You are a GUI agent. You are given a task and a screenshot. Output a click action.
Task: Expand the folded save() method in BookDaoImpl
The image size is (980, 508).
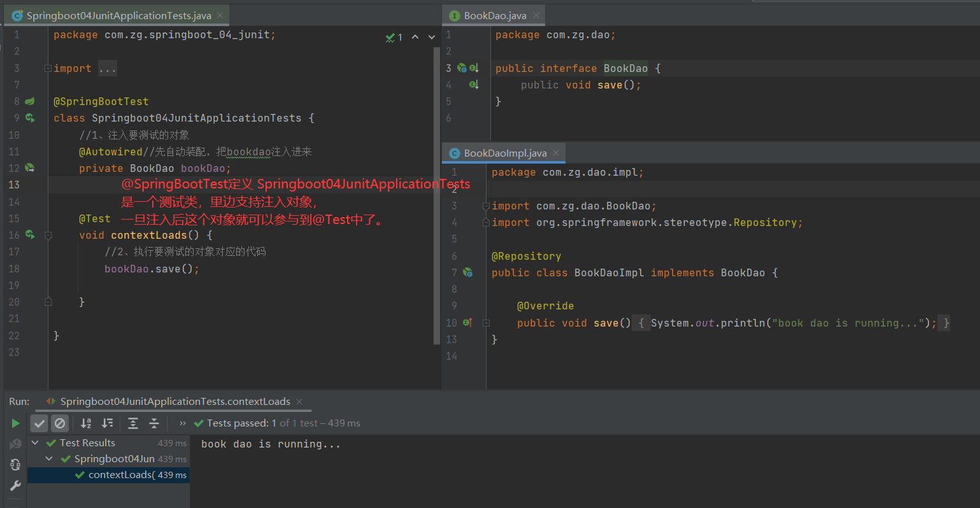pyautogui.click(x=486, y=323)
